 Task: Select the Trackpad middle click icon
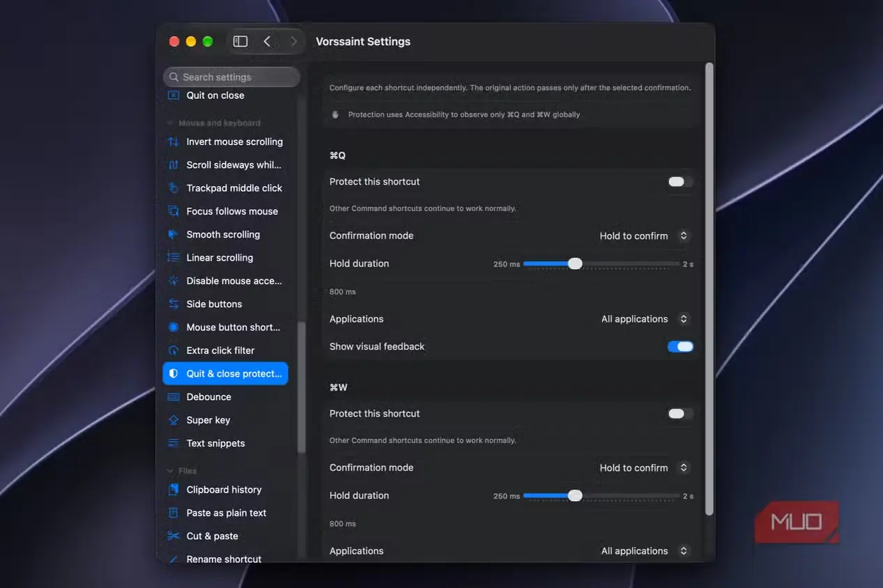[174, 188]
